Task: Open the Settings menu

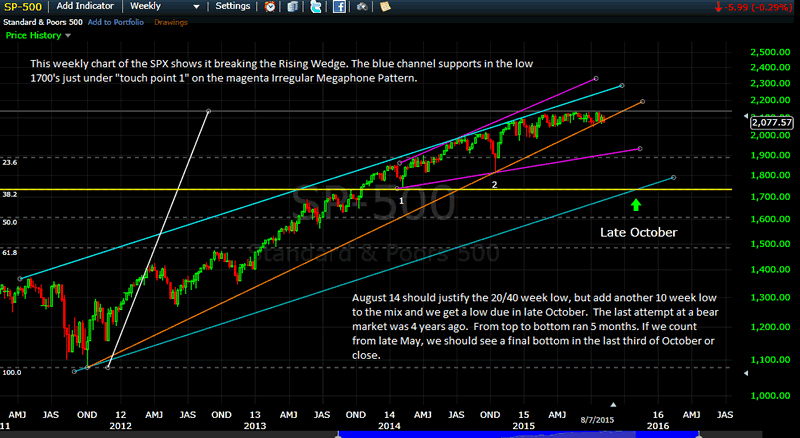Action: pyautogui.click(x=233, y=6)
